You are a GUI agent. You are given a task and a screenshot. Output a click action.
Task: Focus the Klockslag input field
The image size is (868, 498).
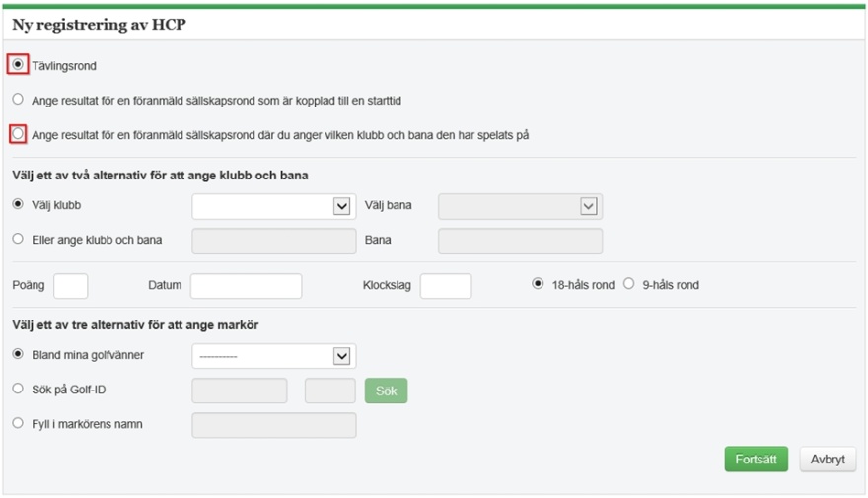point(446,286)
